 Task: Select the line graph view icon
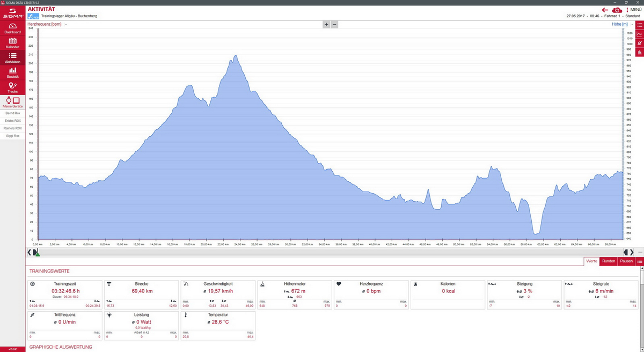click(x=639, y=34)
